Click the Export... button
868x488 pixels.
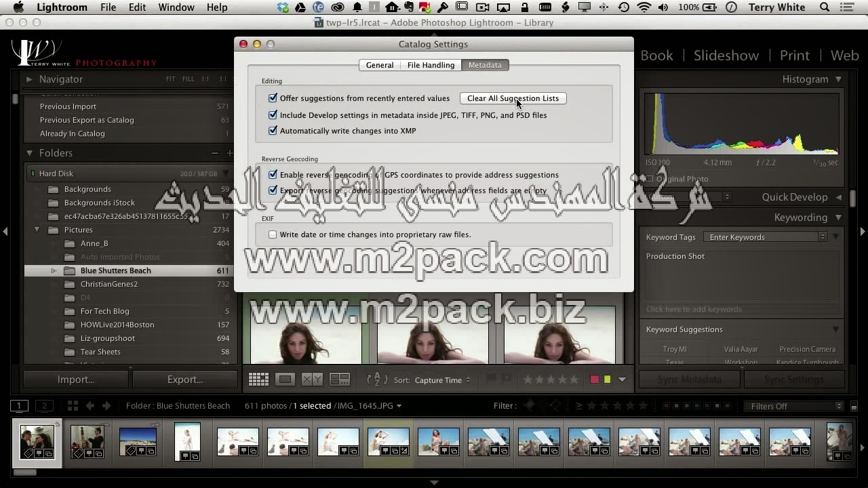[x=185, y=380]
